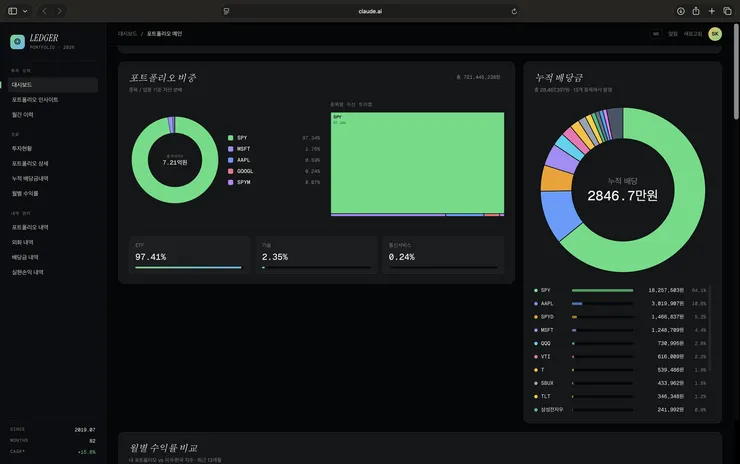The height and width of the screenshot is (464, 740).
Task: Click the 누적 배당금 card title
Action: click(x=559, y=77)
